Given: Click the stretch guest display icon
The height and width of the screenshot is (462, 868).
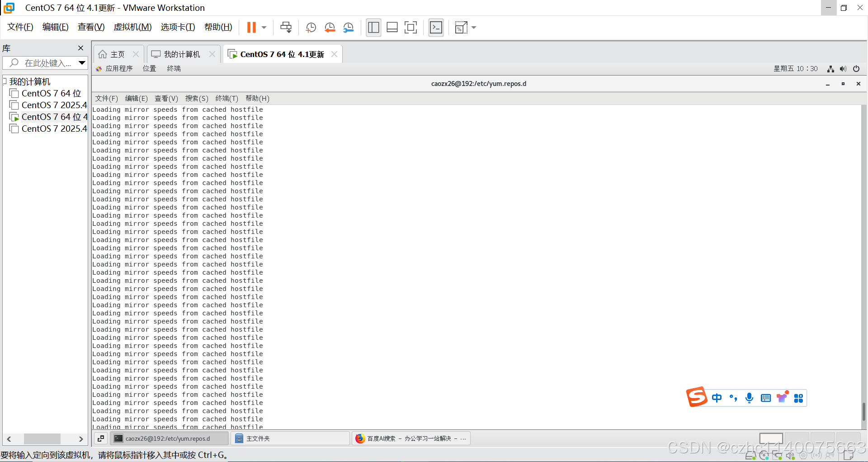Looking at the screenshot, I should 461,28.
